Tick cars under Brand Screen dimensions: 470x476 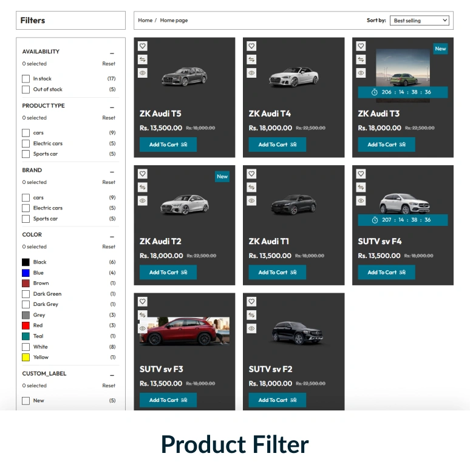(x=26, y=198)
